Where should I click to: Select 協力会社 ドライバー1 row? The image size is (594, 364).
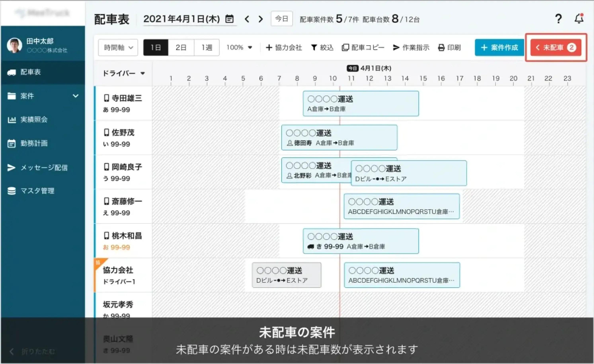pyautogui.click(x=123, y=275)
